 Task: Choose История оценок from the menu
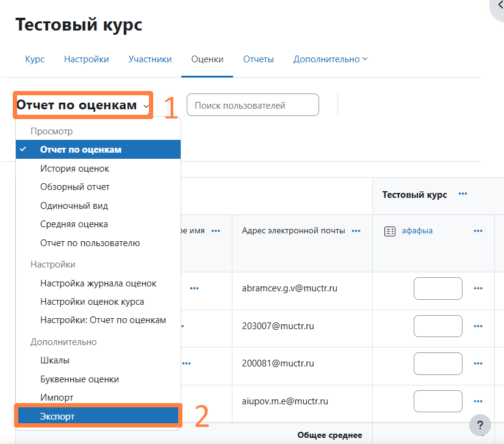(x=74, y=168)
